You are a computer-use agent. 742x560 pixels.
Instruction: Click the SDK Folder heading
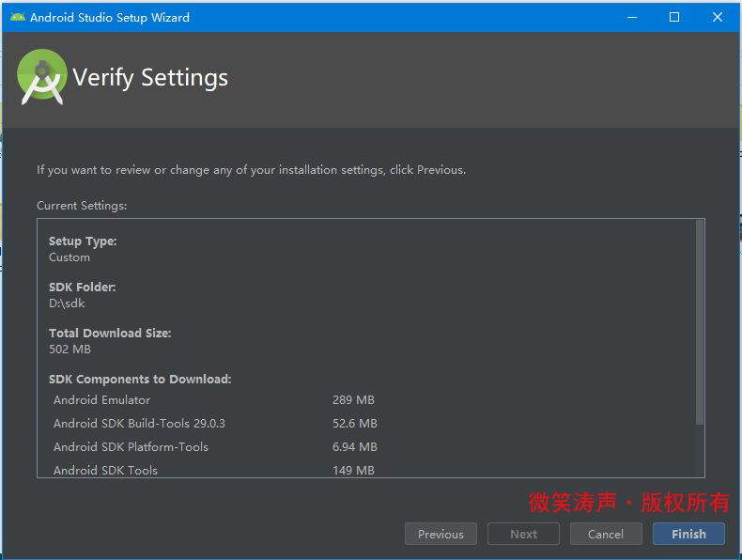[x=83, y=288]
